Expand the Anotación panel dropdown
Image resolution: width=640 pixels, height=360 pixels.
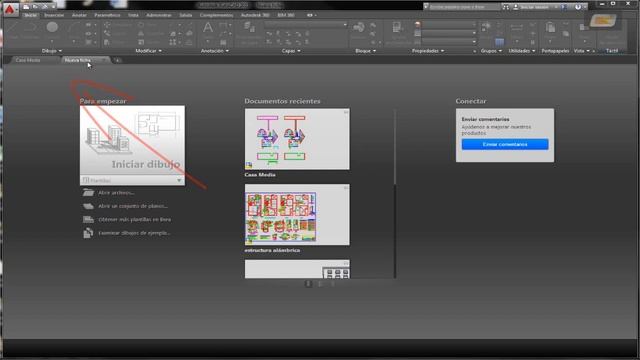[x=215, y=51]
